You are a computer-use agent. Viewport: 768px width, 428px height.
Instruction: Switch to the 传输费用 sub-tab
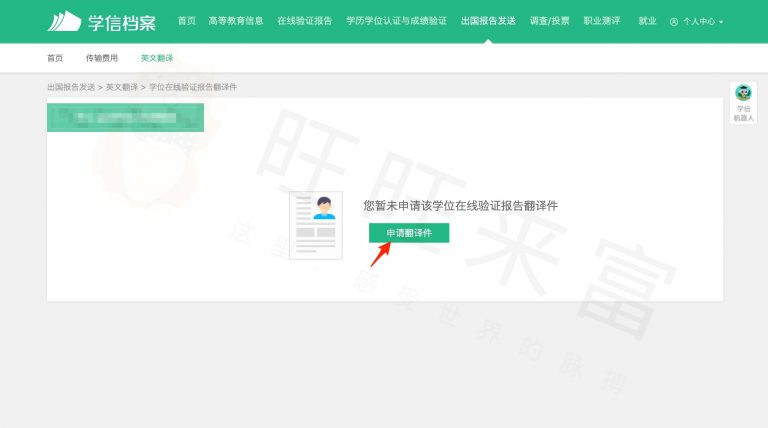click(101, 58)
